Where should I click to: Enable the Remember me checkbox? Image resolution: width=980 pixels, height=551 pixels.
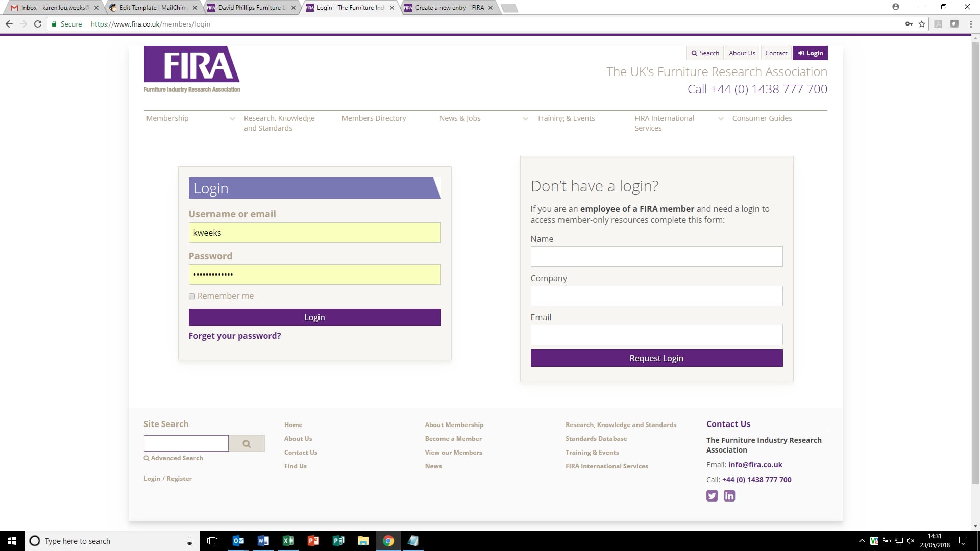(x=192, y=296)
